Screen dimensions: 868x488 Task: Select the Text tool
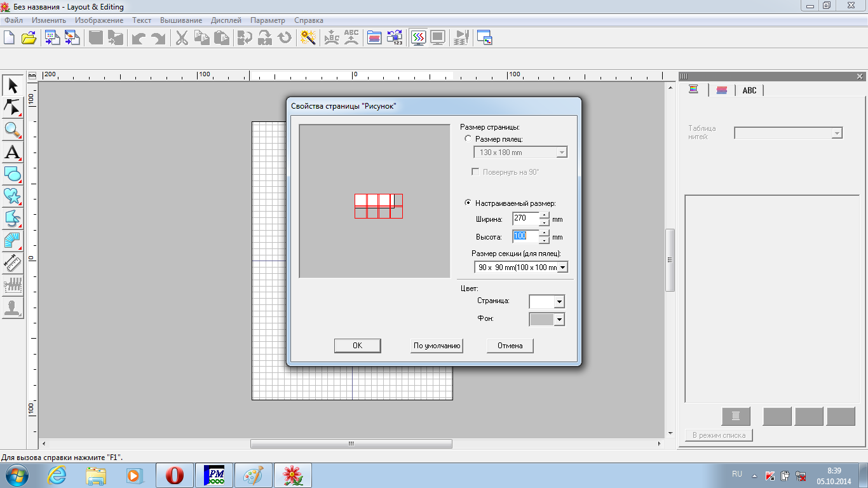[13, 152]
